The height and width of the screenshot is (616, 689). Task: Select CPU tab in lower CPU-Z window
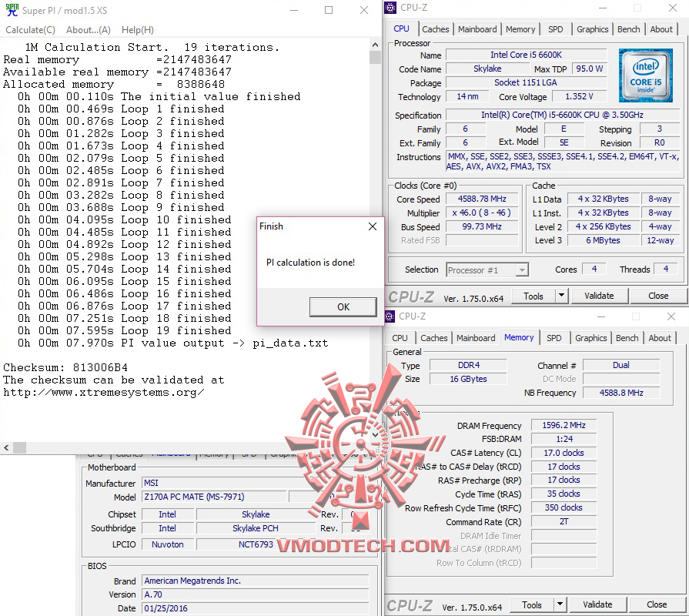click(x=400, y=338)
